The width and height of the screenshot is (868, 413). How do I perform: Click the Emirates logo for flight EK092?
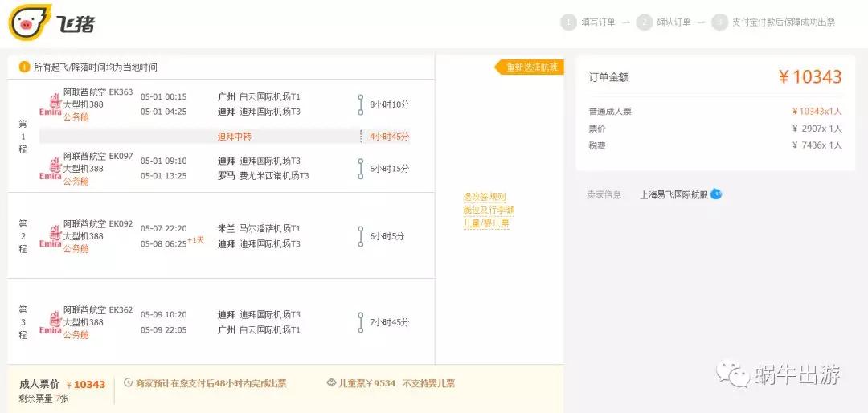click(x=51, y=236)
